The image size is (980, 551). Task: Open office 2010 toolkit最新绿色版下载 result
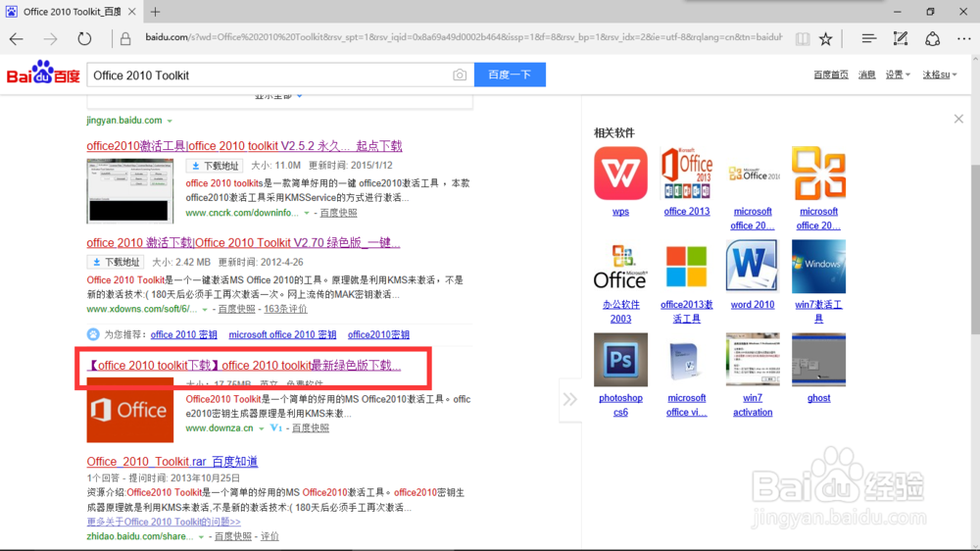(244, 366)
